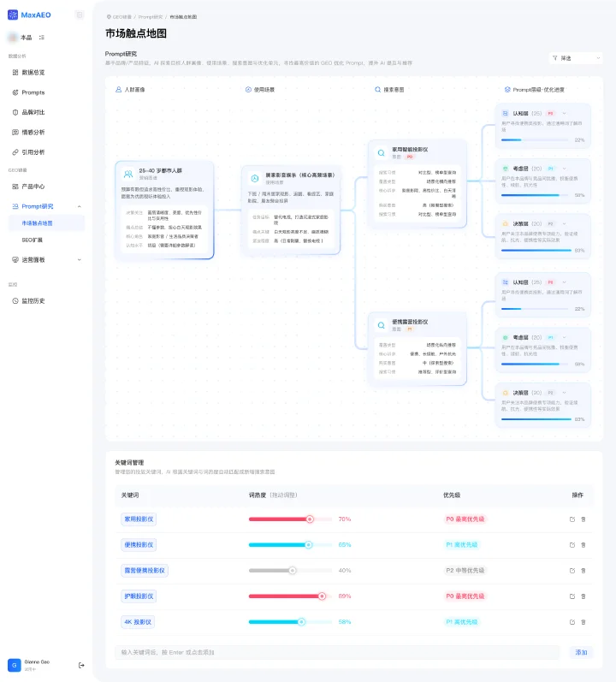Image resolution: width=616 pixels, height=682 pixels.
Task: Click the 家用投影仪 heat slider handle
Action: tap(310, 519)
